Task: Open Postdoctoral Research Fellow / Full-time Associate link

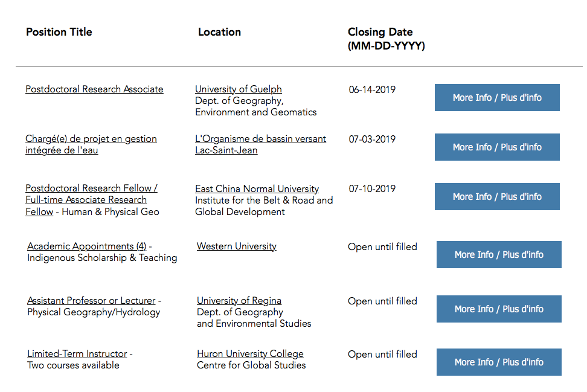Action: click(x=91, y=200)
